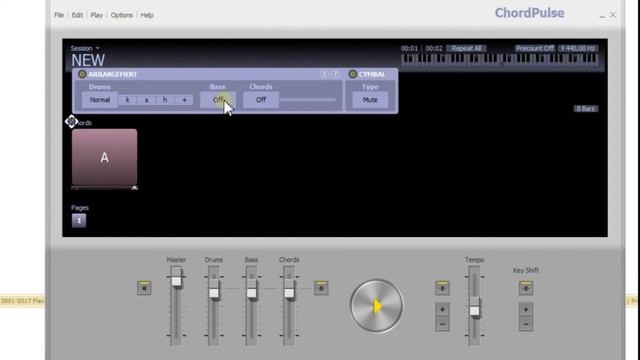Screen dimensions: 640x360
Task: Click the reset button right of Chords fader
Action: coord(321,288)
